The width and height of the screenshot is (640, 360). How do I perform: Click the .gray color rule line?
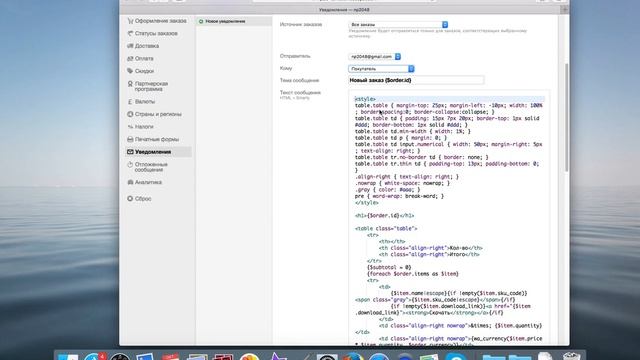tap(387, 190)
